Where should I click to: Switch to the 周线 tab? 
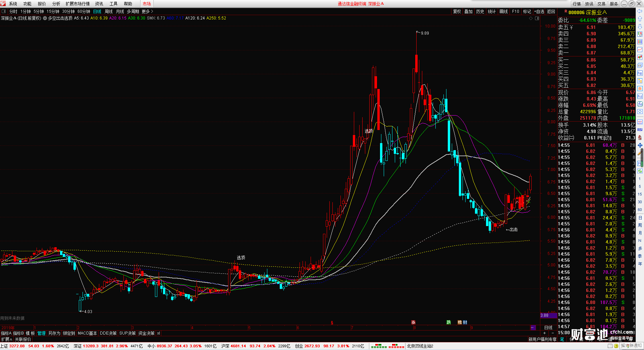click(109, 11)
